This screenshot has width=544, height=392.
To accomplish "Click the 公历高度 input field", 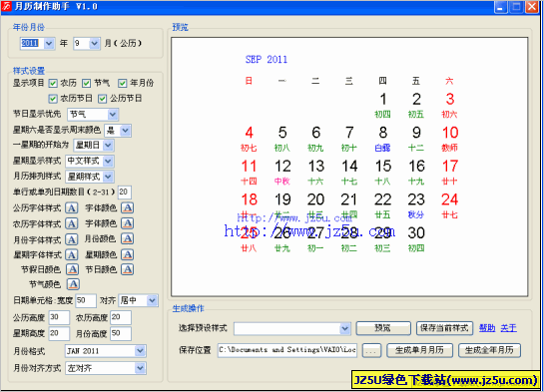I will pyautogui.click(x=59, y=317).
